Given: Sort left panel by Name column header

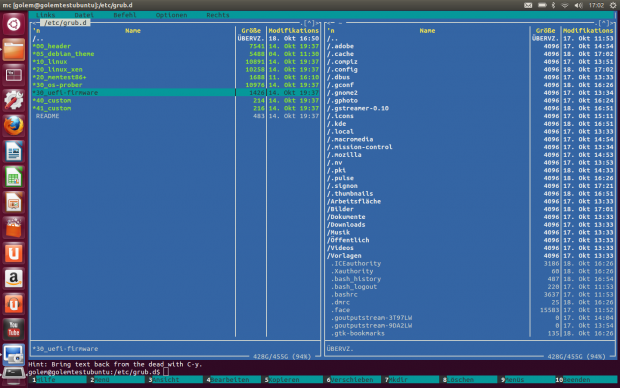Looking at the screenshot, I should click(133, 30).
